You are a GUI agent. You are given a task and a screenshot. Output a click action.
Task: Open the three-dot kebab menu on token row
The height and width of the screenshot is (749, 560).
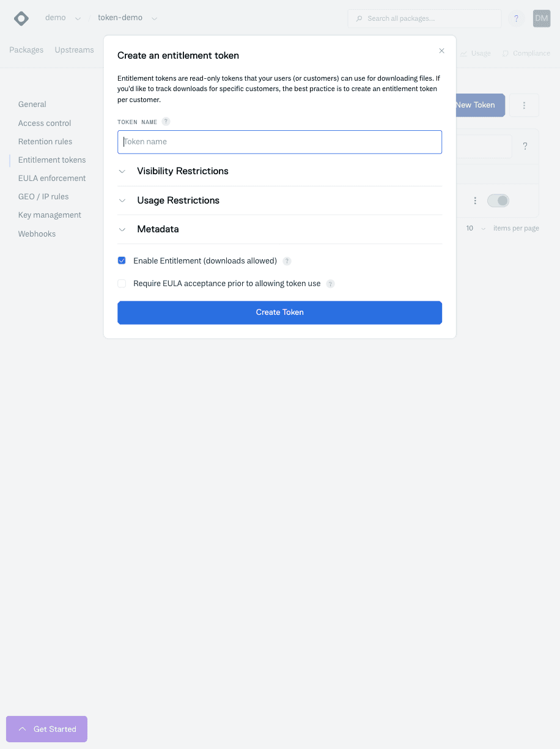point(475,201)
